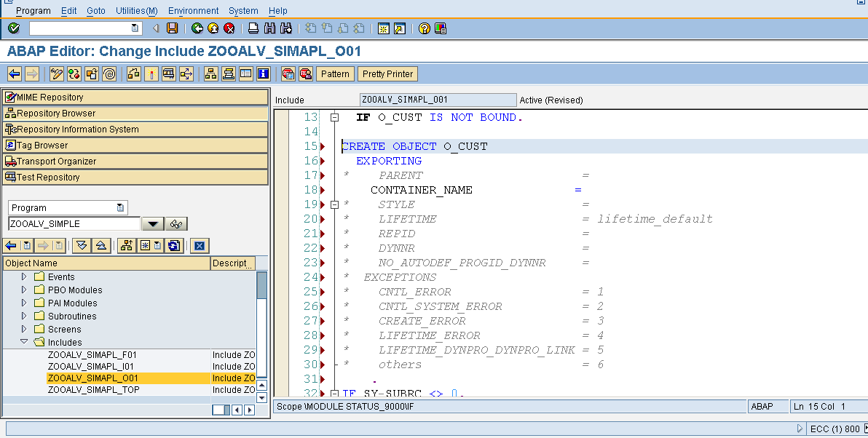Run a syntax check from the editor toolbar
Image resolution: width=868 pixels, height=438 pixels.
pyautogui.click(x=72, y=73)
